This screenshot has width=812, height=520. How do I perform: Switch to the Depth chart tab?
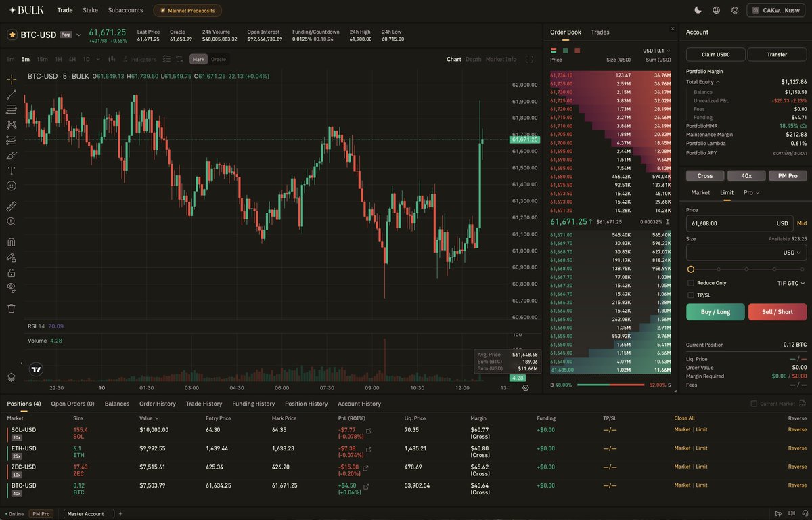point(474,59)
